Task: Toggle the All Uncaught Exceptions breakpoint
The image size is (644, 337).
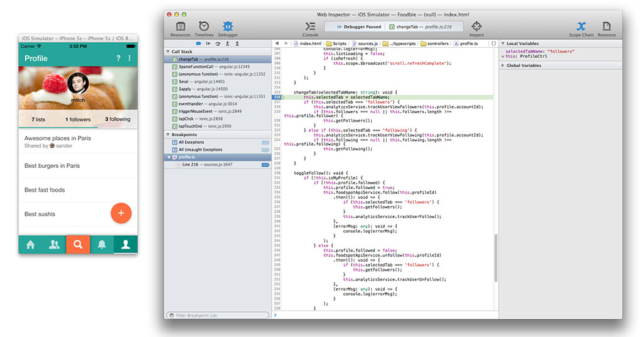Action: [x=265, y=150]
